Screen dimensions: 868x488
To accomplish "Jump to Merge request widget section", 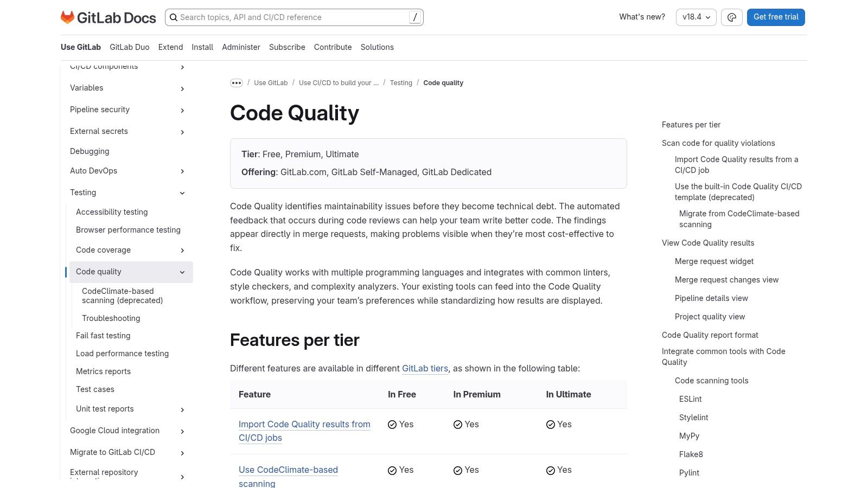I will (714, 261).
